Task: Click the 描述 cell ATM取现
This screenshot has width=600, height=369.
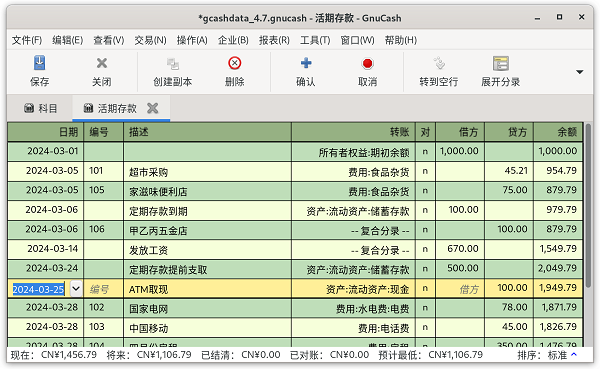Action: [x=207, y=289]
